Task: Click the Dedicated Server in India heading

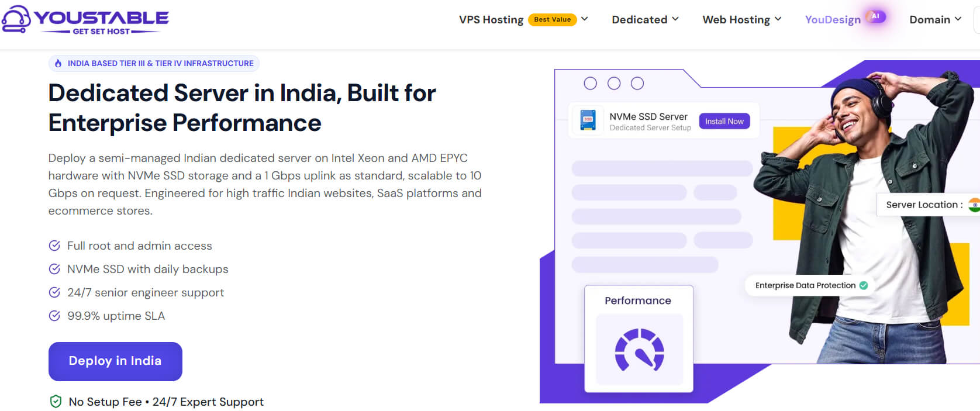Action: point(242,108)
